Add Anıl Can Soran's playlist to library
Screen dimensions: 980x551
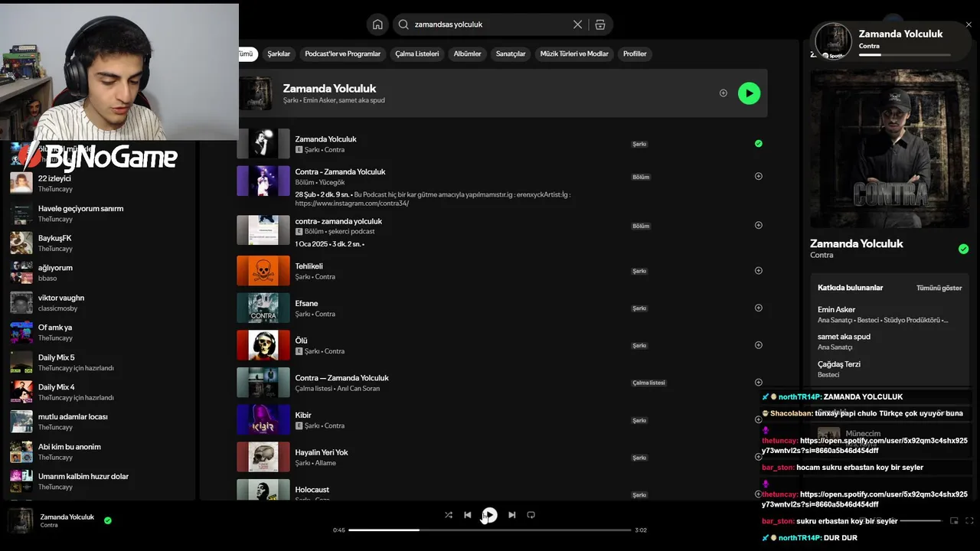(759, 382)
